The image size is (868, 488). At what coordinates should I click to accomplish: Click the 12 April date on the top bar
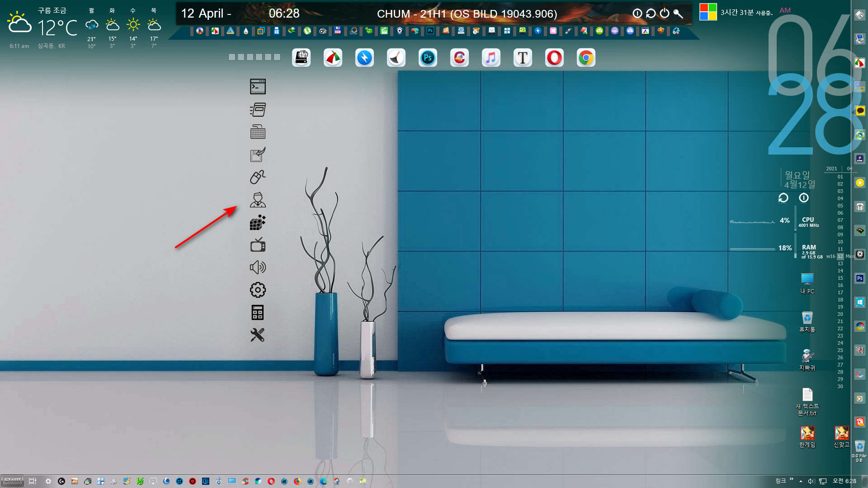point(206,14)
